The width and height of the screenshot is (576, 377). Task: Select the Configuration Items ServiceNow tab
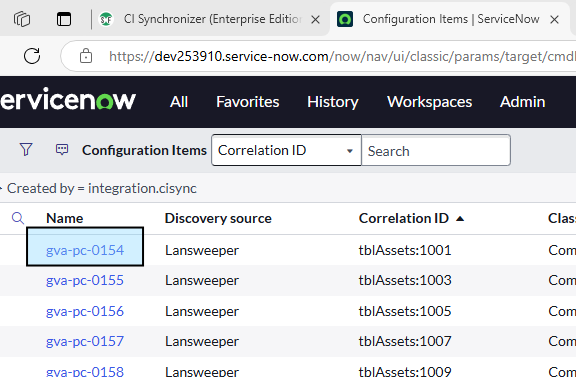(x=451, y=19)
